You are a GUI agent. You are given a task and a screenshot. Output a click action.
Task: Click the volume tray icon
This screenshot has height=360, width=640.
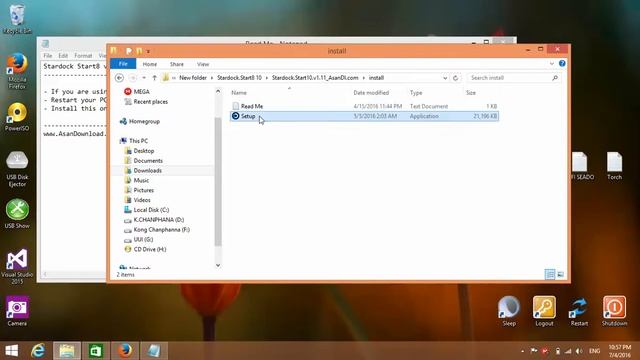[579, 351]
